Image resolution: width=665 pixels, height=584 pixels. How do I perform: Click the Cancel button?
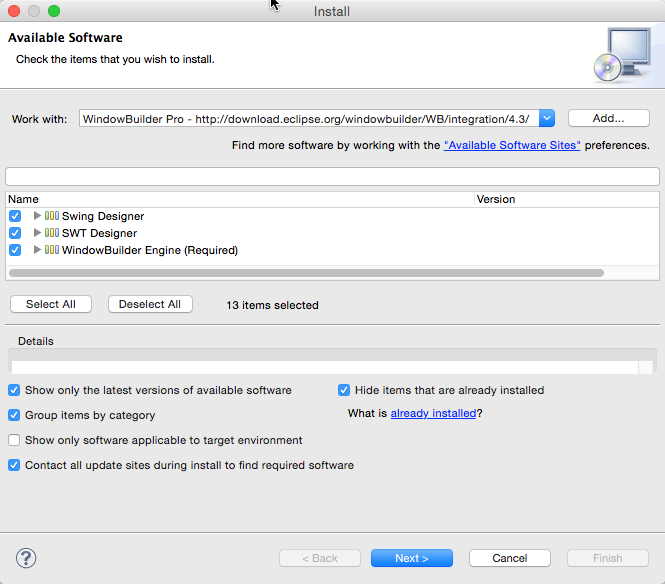pyautogui.click(x=510, y=558)
